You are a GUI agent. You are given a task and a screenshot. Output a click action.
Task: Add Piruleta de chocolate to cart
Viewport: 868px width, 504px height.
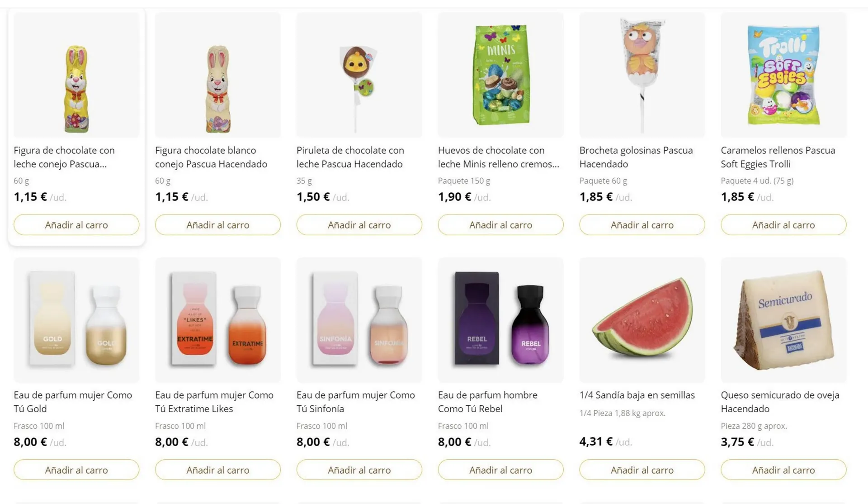(x=359, y=225)
